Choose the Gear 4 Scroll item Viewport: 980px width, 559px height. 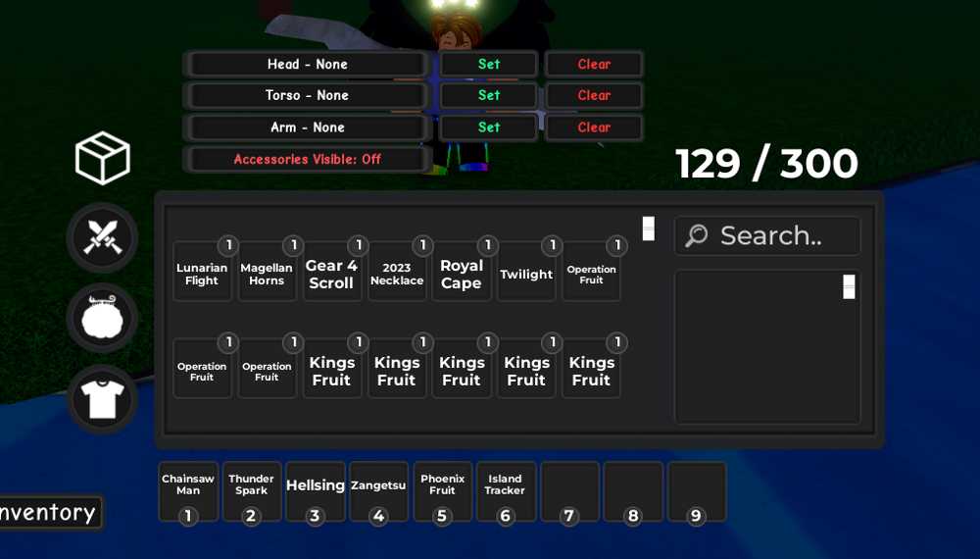pos(332,272)
